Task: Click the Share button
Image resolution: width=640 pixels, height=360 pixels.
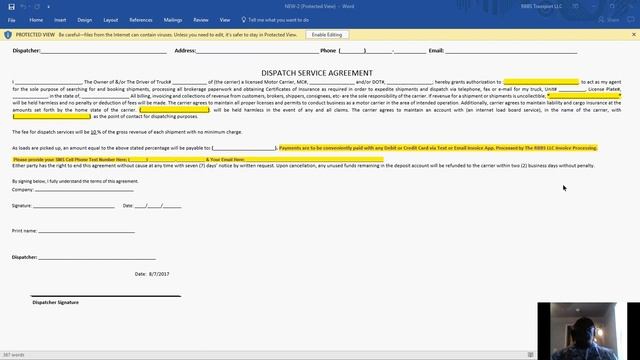Action: click(609, 20)
